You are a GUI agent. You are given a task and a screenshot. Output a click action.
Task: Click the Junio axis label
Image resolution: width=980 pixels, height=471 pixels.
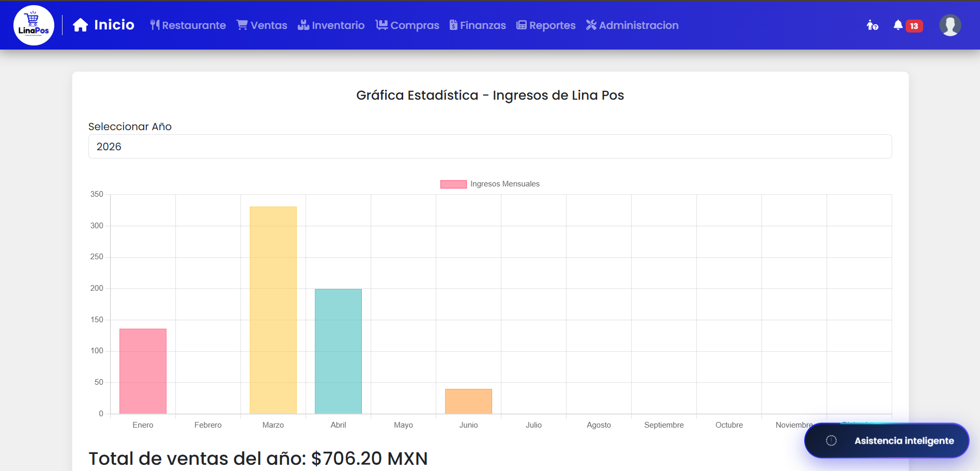coord(468,425)
